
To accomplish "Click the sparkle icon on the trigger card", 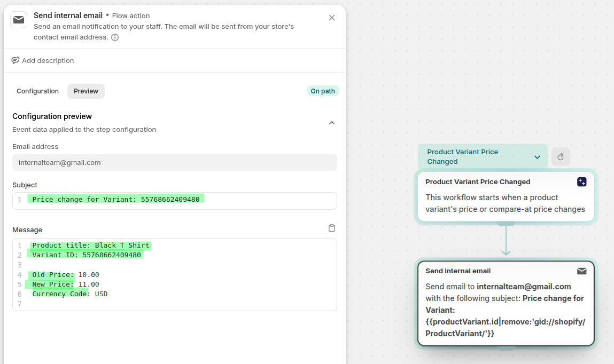I will [581, 182].
